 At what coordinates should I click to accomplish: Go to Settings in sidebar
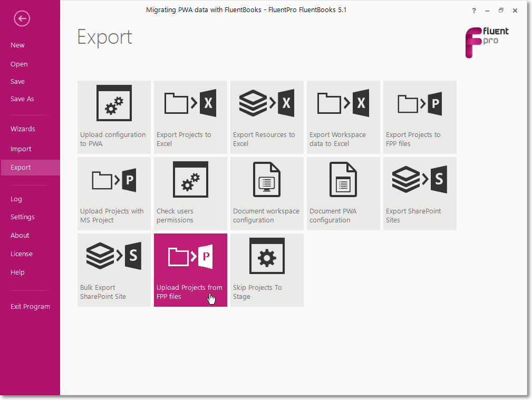[x=22, y=217]
